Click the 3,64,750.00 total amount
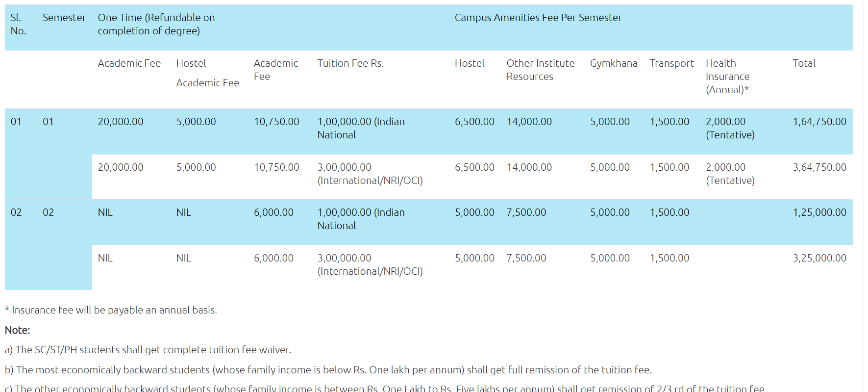 (819, 167)
